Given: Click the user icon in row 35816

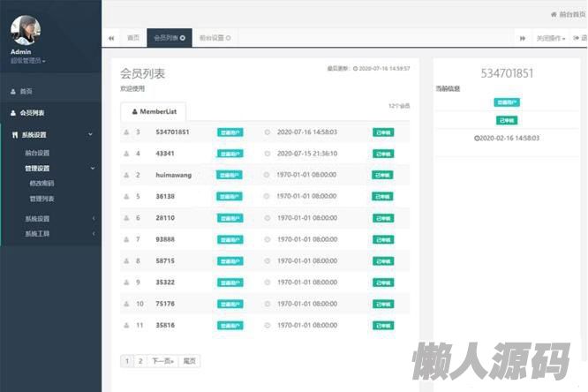Looking at the screenshot, I should 126,325.
